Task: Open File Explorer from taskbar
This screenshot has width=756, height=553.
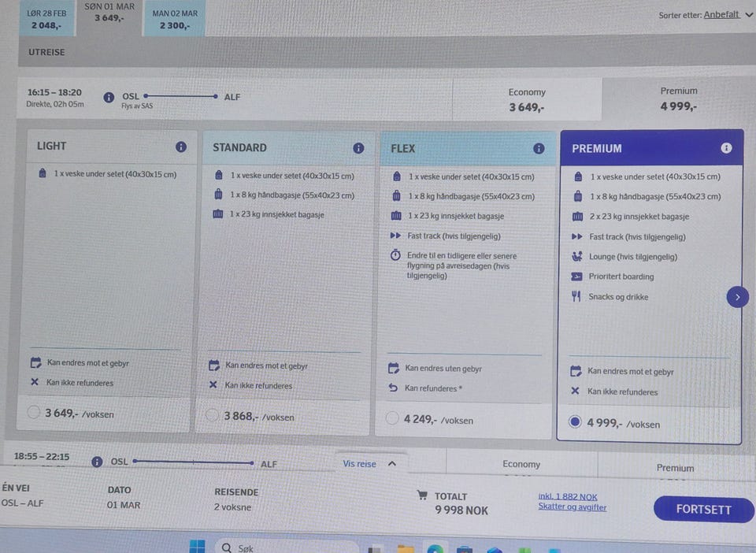Action: [406, 548]
